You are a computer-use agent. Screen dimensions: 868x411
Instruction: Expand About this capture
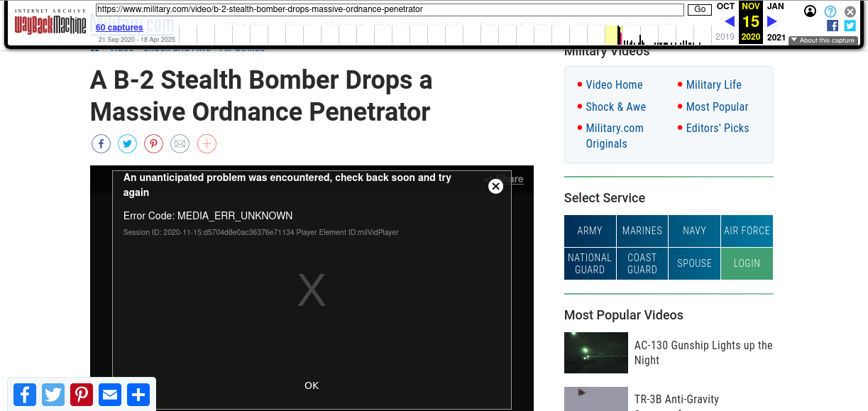click(823, 40)
